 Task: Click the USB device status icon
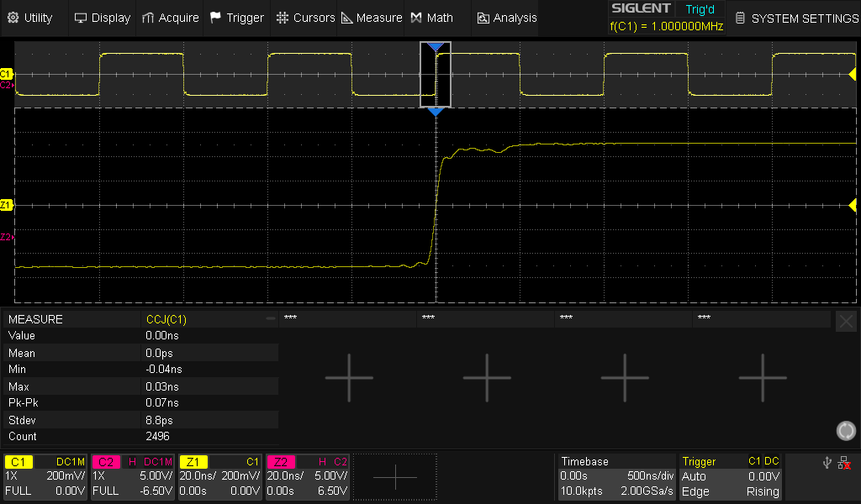point(827,462)
